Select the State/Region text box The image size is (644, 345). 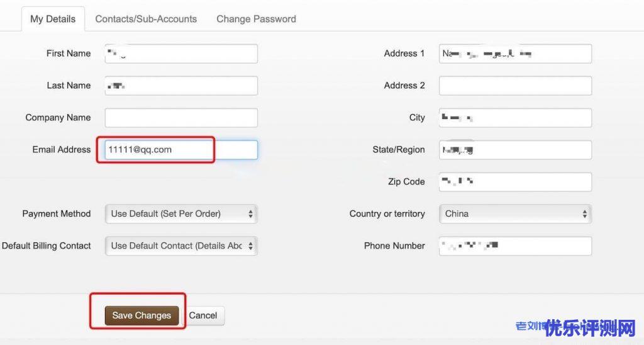(x=516, y=150)
